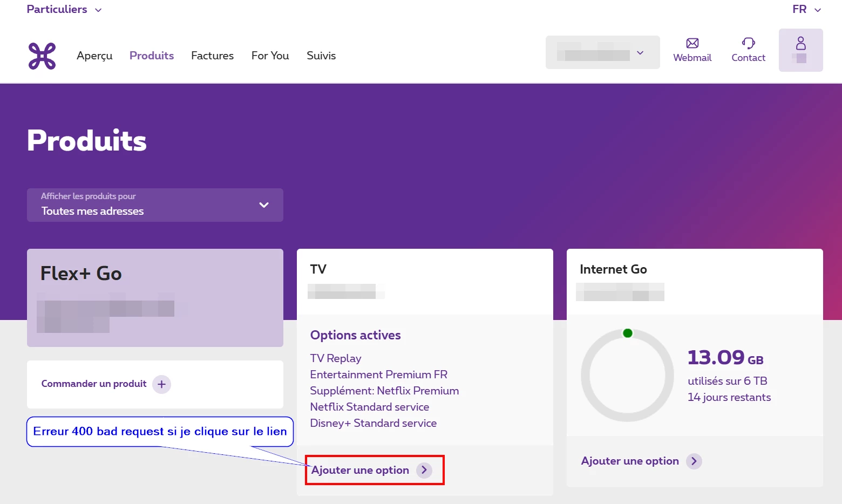
Task: Click the Options actives heading
Action: click(x=356, y=335)
